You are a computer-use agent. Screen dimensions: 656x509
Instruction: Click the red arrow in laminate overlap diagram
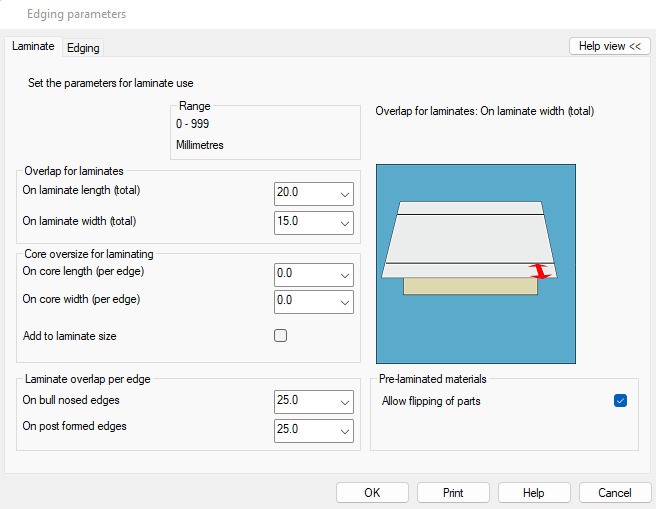(x=540, y=271)
